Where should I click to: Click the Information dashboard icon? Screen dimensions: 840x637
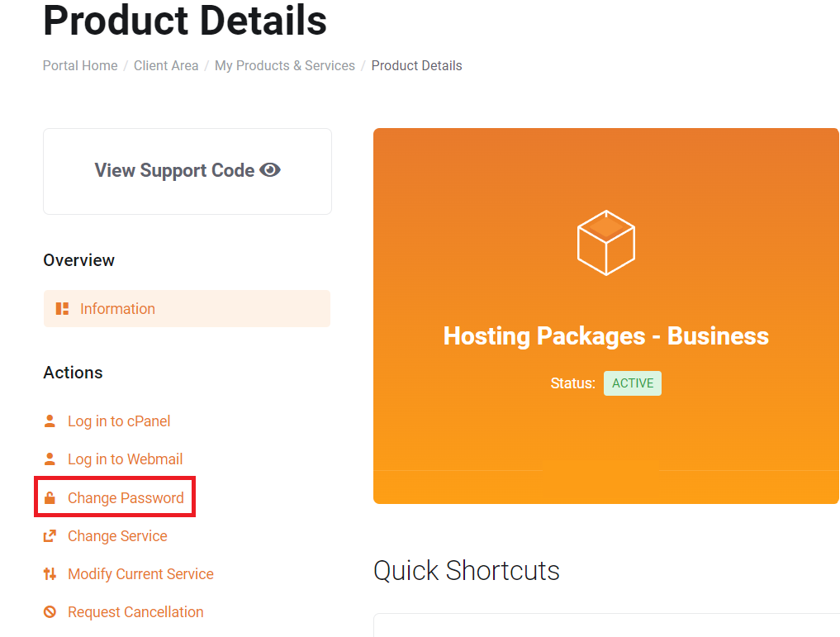62,309
